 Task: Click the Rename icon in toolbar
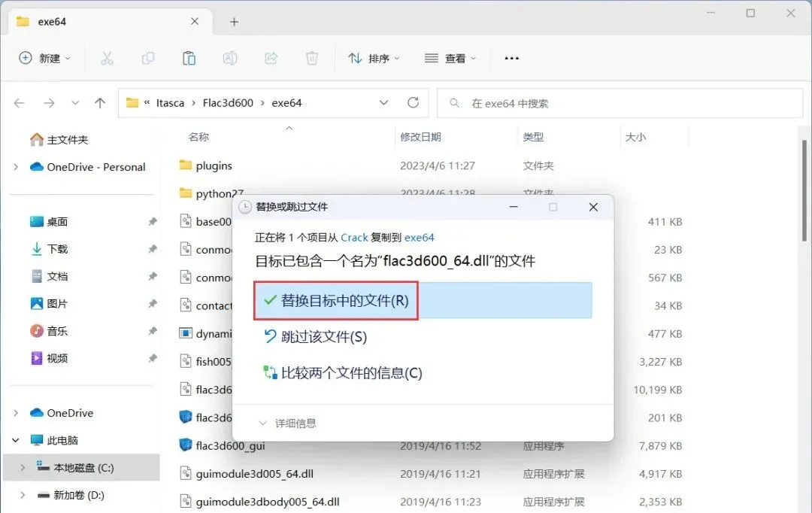tap(230, 58)
